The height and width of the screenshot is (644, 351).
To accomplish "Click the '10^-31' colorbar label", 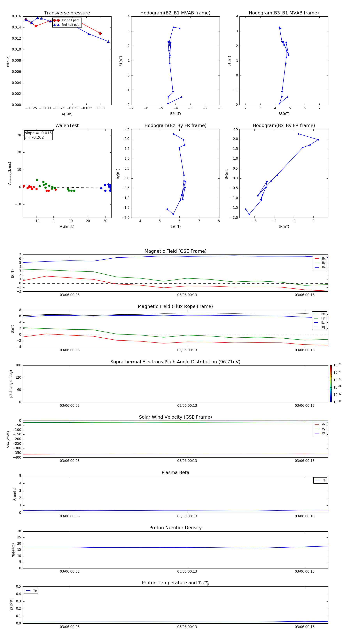I will point(337,402).
